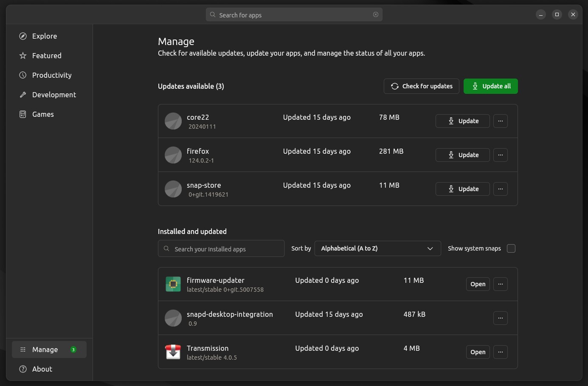Click the green Update all button
588x386 pixels.
point(490,86)
